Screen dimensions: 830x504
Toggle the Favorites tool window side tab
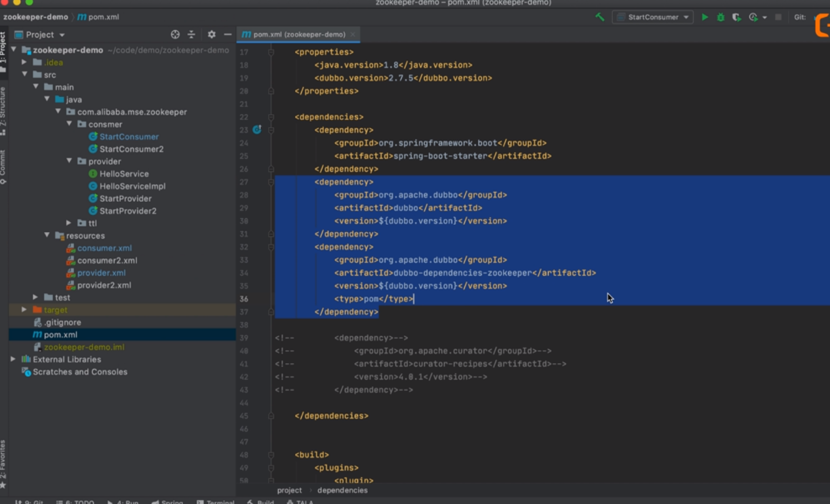pyautogui.click(x=3, y=463)
